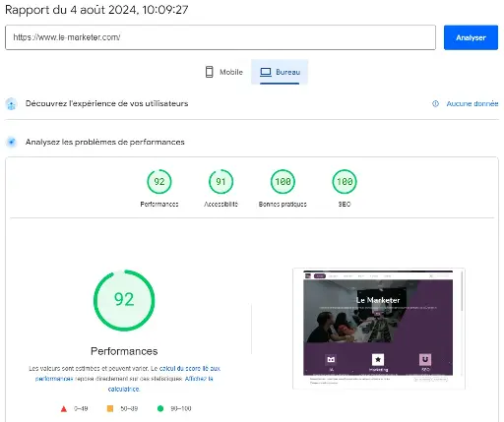
Task: Click the laptop icon beside Bureau
Action: tap(266, 72)
